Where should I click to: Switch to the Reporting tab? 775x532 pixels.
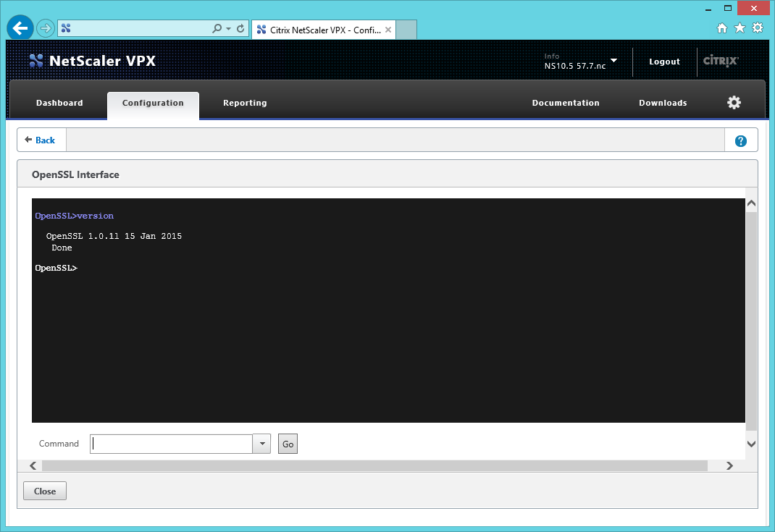point(245,103)
